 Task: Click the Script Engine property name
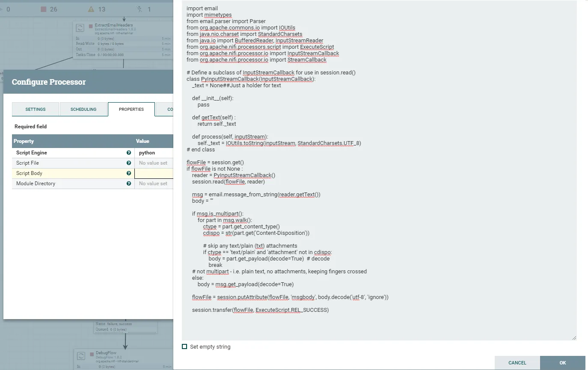pyautogui.click(x=32, y=153)
